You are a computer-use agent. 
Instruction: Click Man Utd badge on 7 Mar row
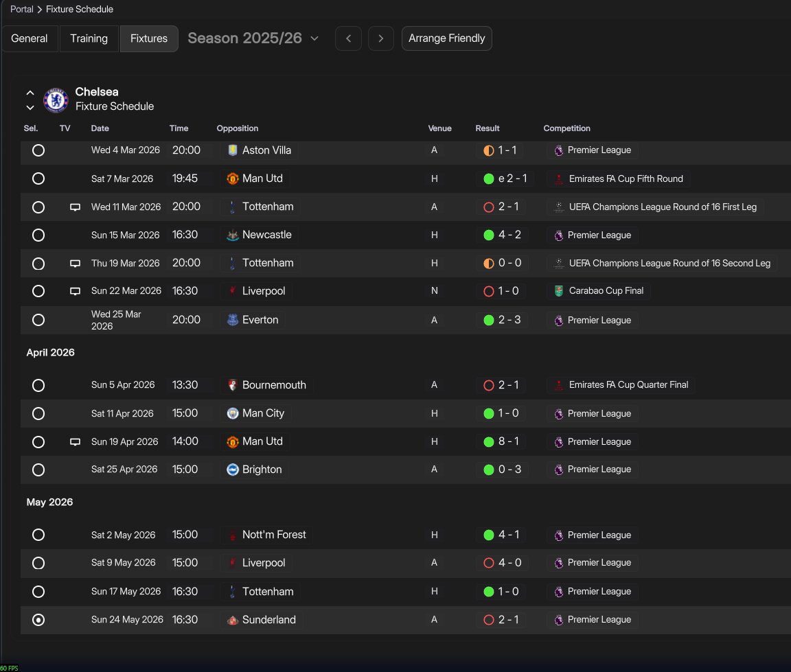pyautogui.click(x=233, y=178)
